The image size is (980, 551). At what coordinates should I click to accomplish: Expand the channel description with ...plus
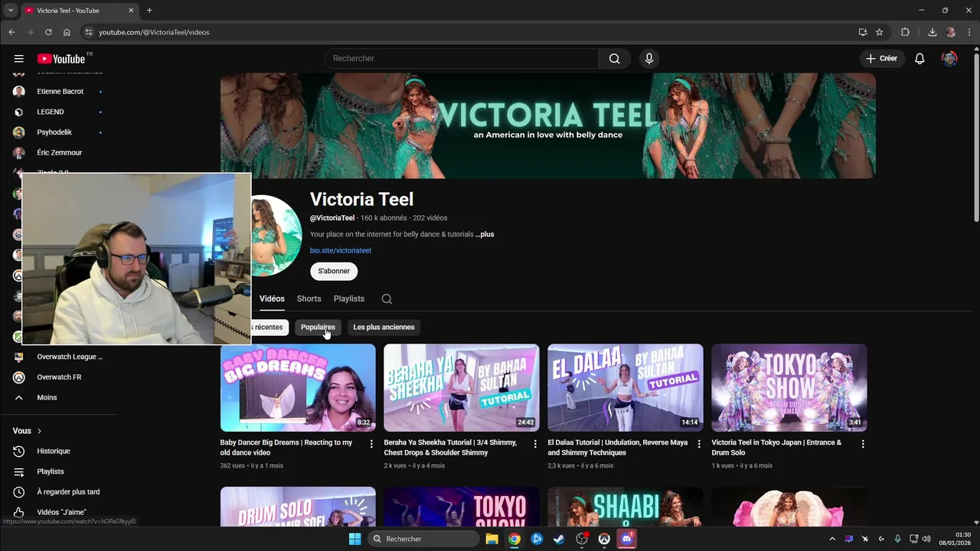click(x=485, y=234)
